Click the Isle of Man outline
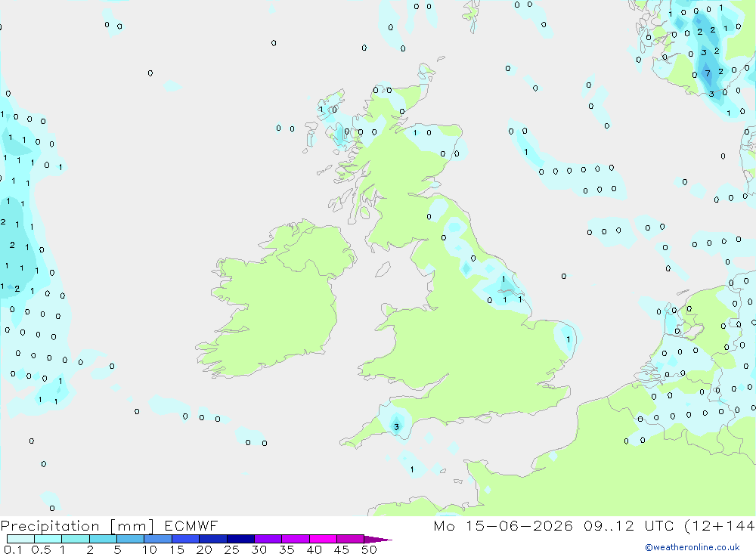The width and height of the screenshot is (756, 554). [383, 269]
